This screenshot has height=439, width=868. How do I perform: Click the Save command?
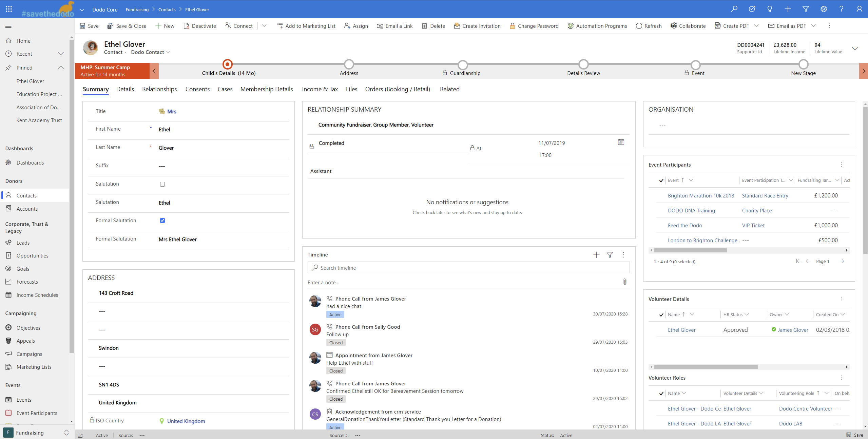89,26
